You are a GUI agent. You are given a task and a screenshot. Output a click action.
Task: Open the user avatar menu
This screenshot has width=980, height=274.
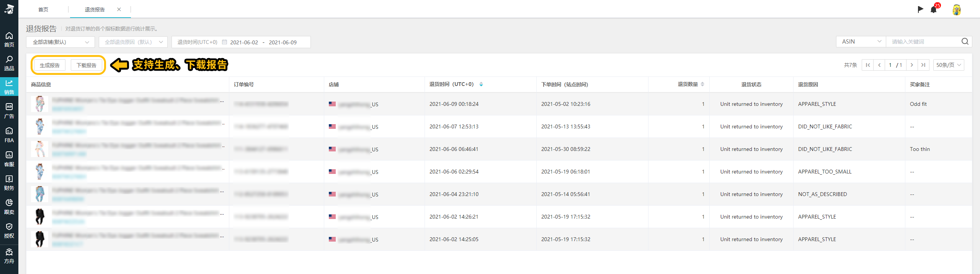[x=956, y=10]
